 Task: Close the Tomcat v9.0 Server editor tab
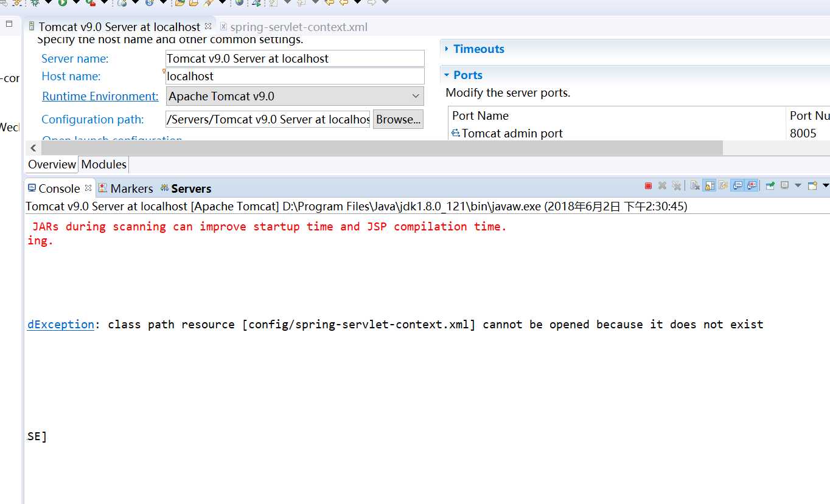[207, 26]
